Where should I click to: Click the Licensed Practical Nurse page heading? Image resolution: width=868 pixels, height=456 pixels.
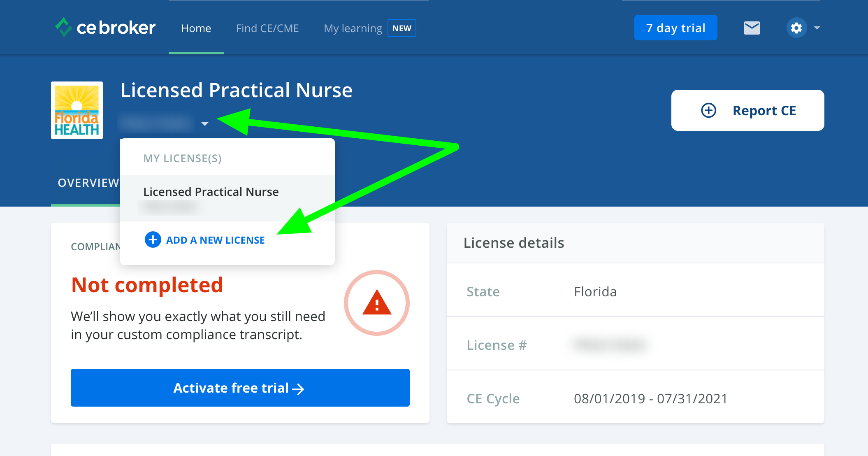coord(237,90)
